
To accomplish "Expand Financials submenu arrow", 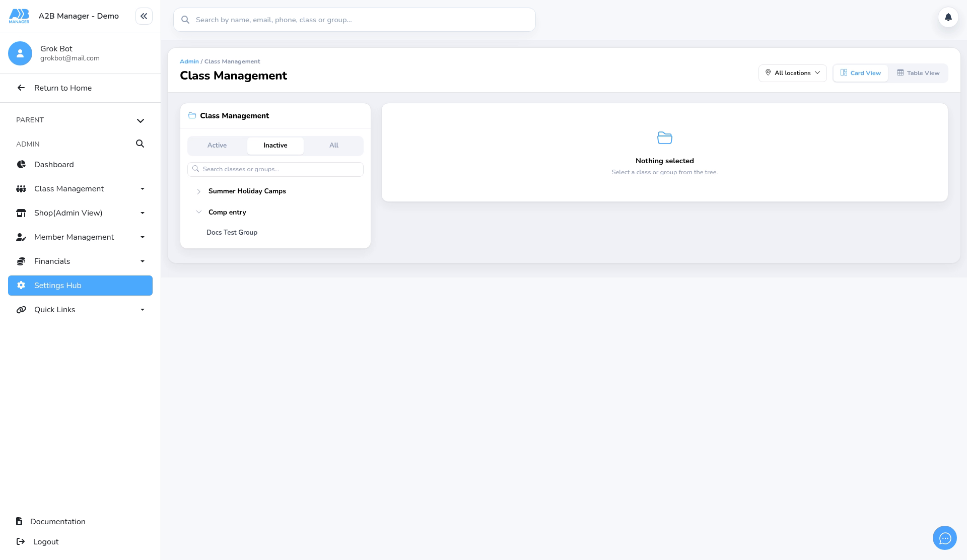I will (x=143, y=261).
